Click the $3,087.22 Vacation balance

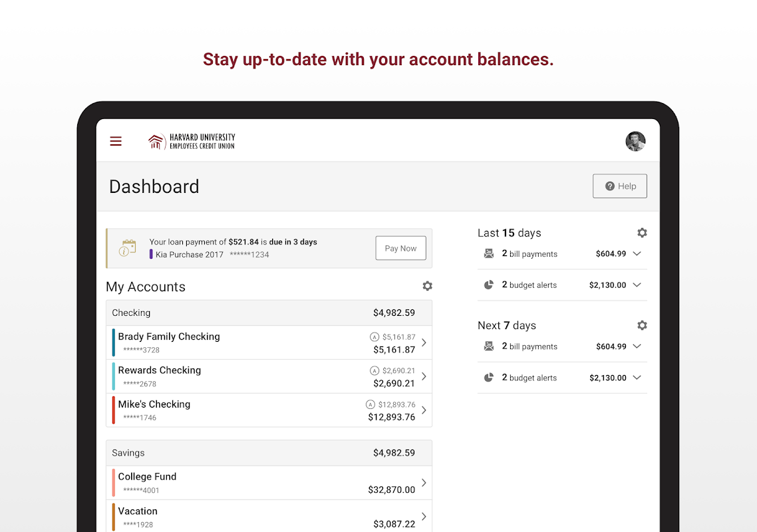click(x=394, y=524)
